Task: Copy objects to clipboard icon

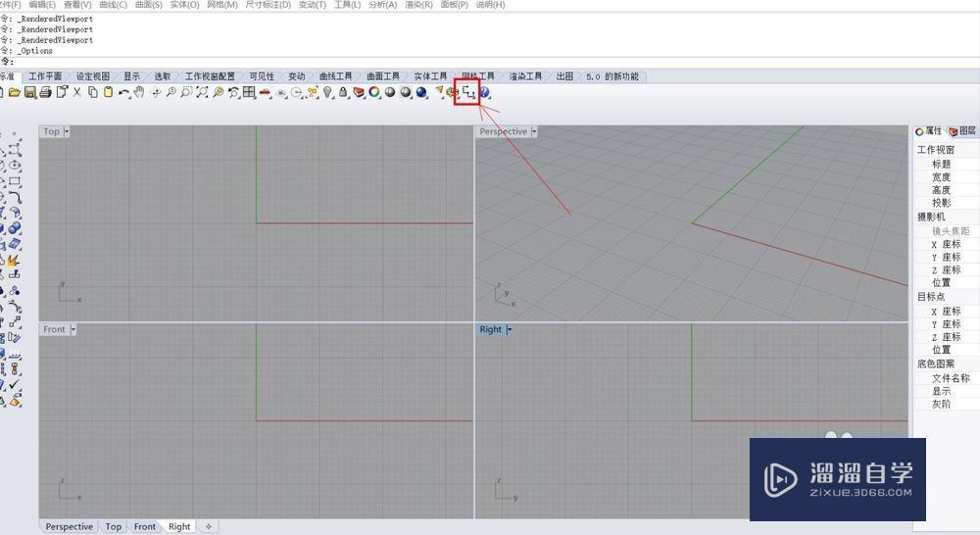Action: [x=92, y=92]
